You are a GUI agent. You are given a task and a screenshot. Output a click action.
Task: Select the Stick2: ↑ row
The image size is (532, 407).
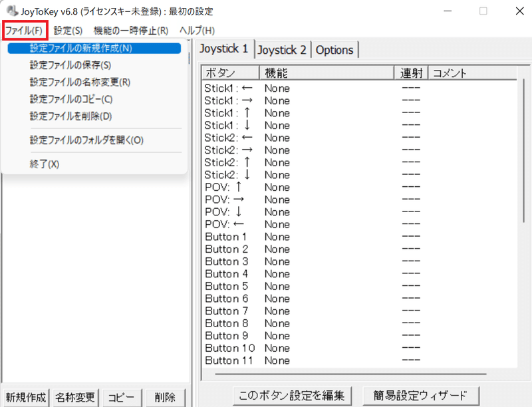(x=360, y=162)
